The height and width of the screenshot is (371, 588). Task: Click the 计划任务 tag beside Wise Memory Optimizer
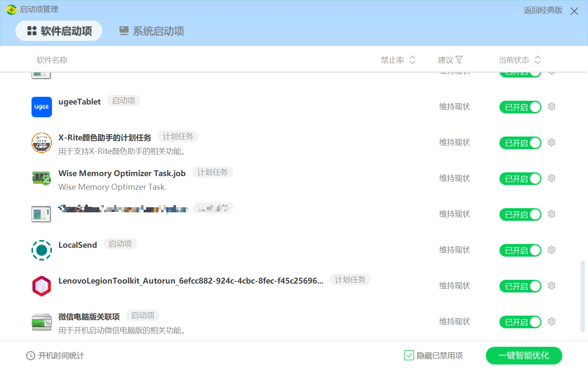(213, 172)
